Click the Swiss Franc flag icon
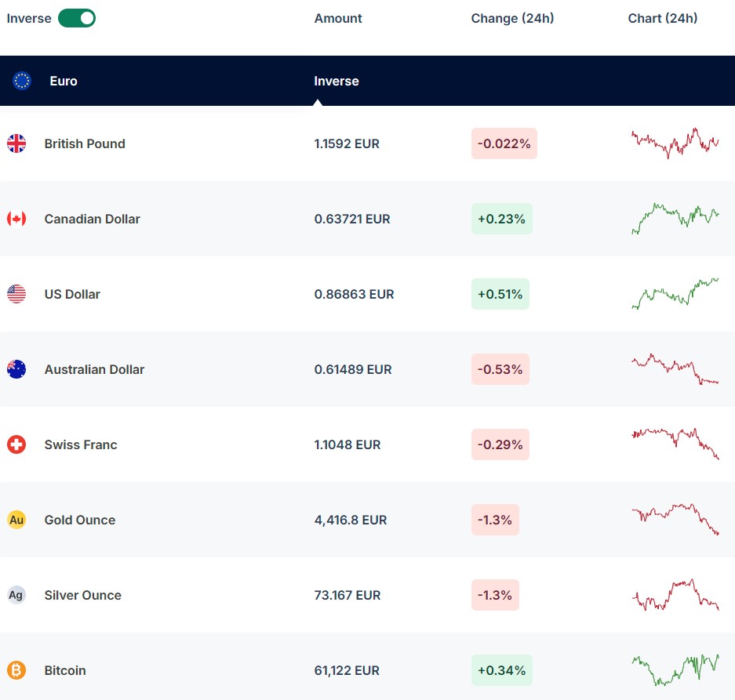This screenshot has height=700, width=735. click(16, 444)
